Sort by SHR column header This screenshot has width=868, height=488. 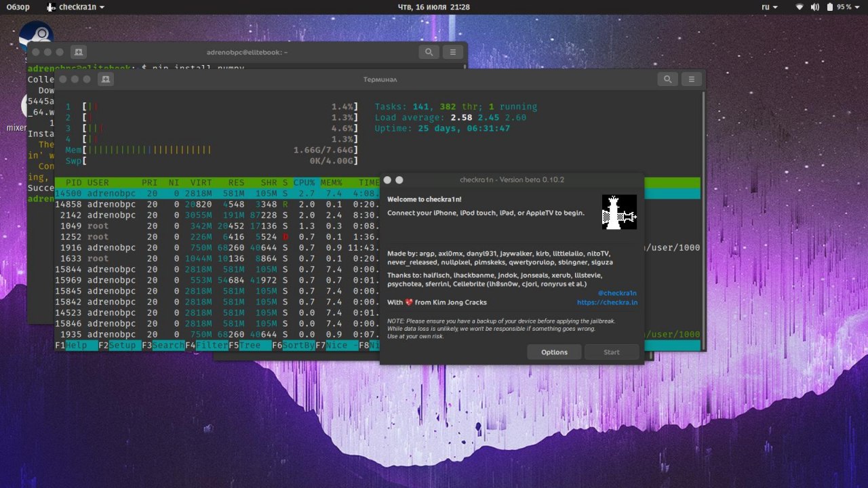(269, 183)
